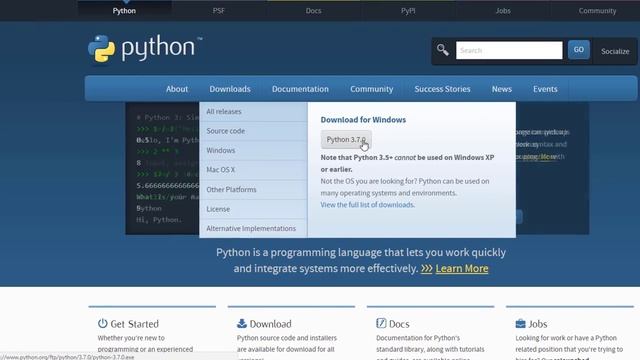This screenshot has width=640, height=360.
Task: Click the magnifying glass search icon
Action: point(442,50)
